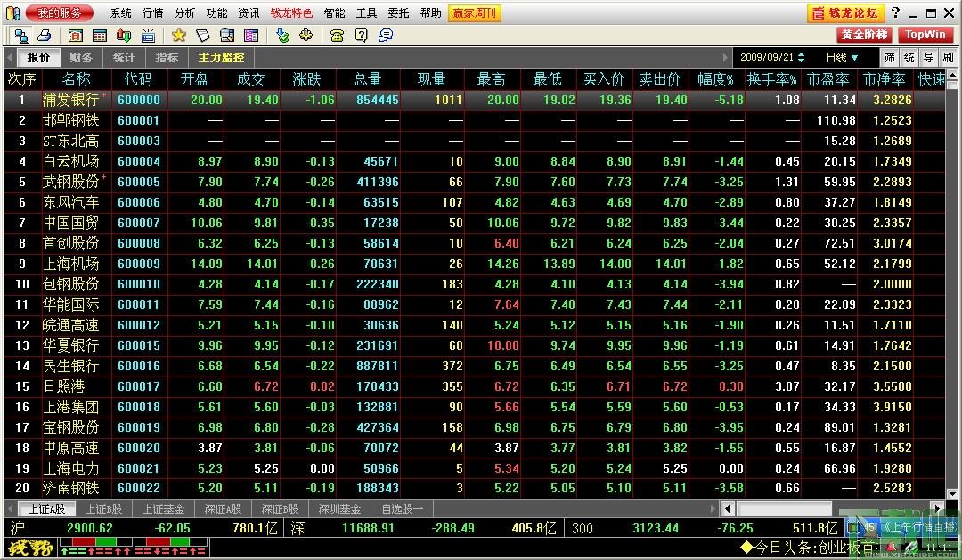Image resolution: width=962 pixels, height=560 pixels.
Task: Click stock code 600019
Action: coord(139,427)
